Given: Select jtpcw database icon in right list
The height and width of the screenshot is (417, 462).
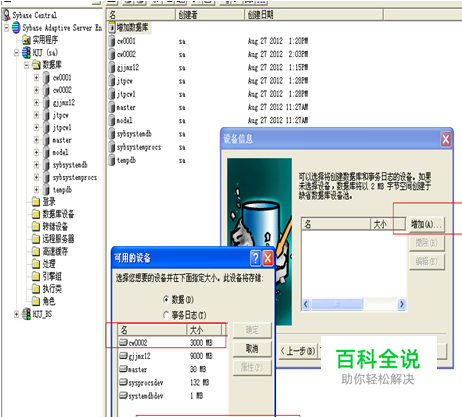Looking at the screenshot, I should (112, 81).
